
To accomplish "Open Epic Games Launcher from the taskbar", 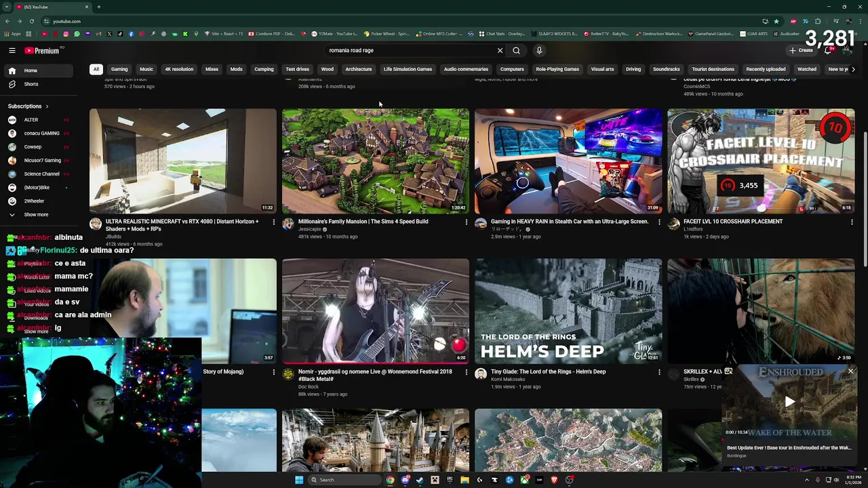I will point(450,480).
